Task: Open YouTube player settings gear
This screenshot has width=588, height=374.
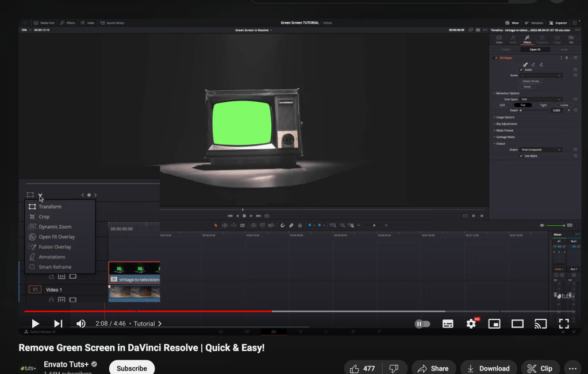Action: point(471,323)
